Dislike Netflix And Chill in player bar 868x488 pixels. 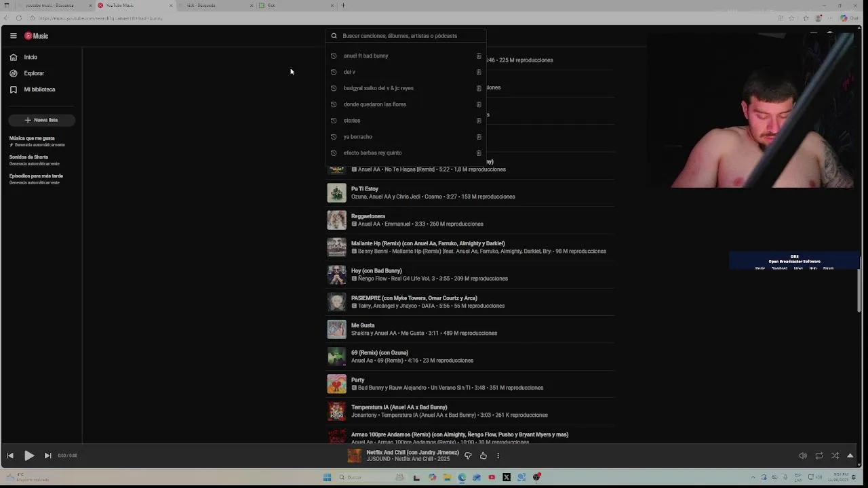point(468,455)
